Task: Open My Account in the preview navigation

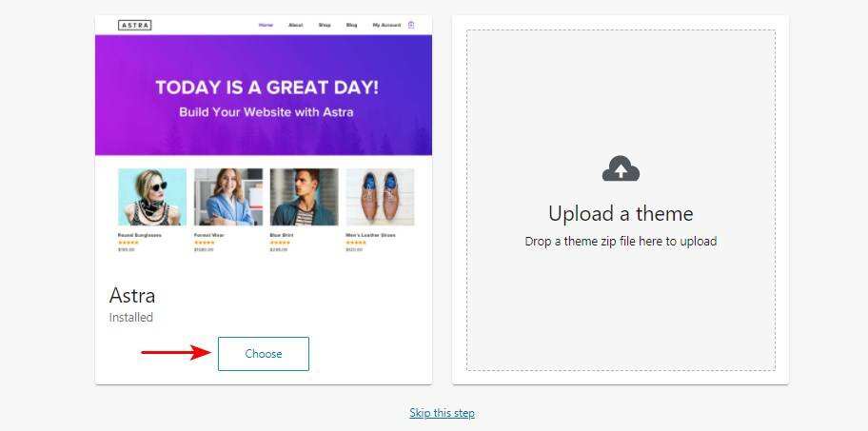Action: pos(386,25)
